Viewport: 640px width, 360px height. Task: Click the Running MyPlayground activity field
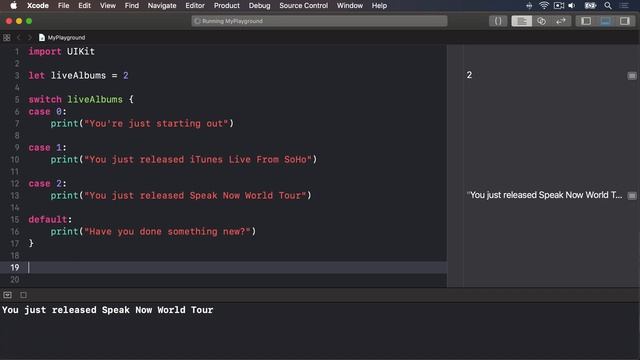coord(319,21)
